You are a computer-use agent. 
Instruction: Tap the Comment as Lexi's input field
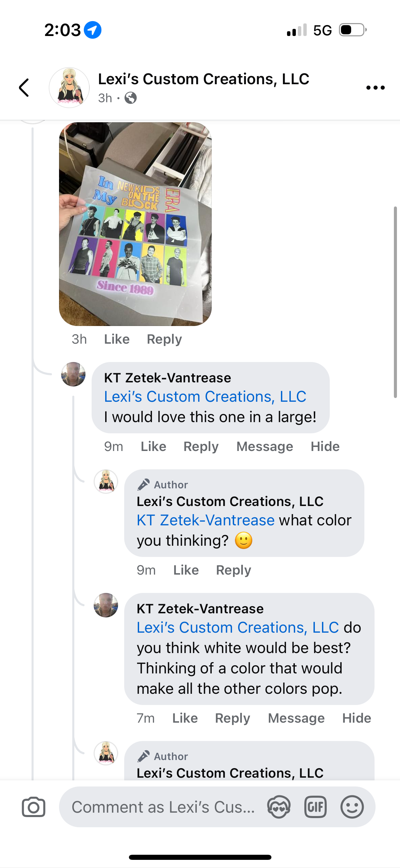pyautogui.click(x=163, y=807)
